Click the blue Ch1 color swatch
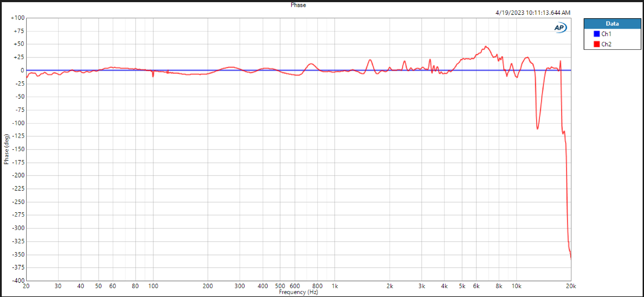644x297 pixels. pyautogui.click(x=597, y=34)
